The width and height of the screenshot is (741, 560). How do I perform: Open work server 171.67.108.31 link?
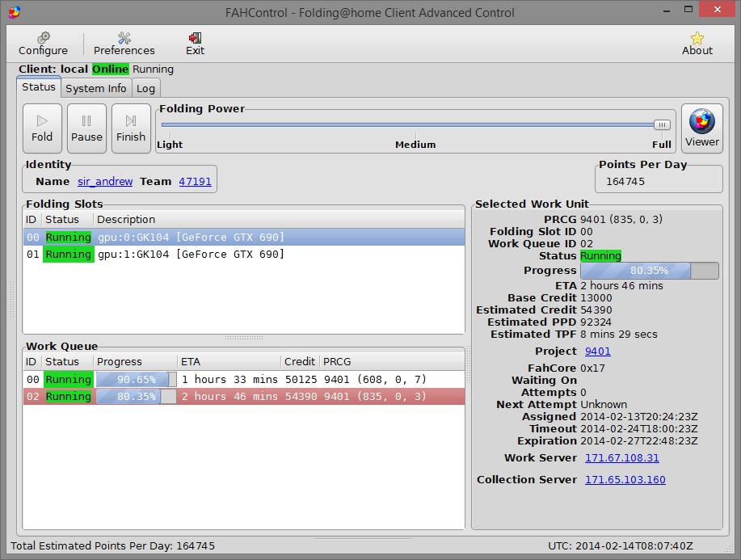[x=622, y=458]
